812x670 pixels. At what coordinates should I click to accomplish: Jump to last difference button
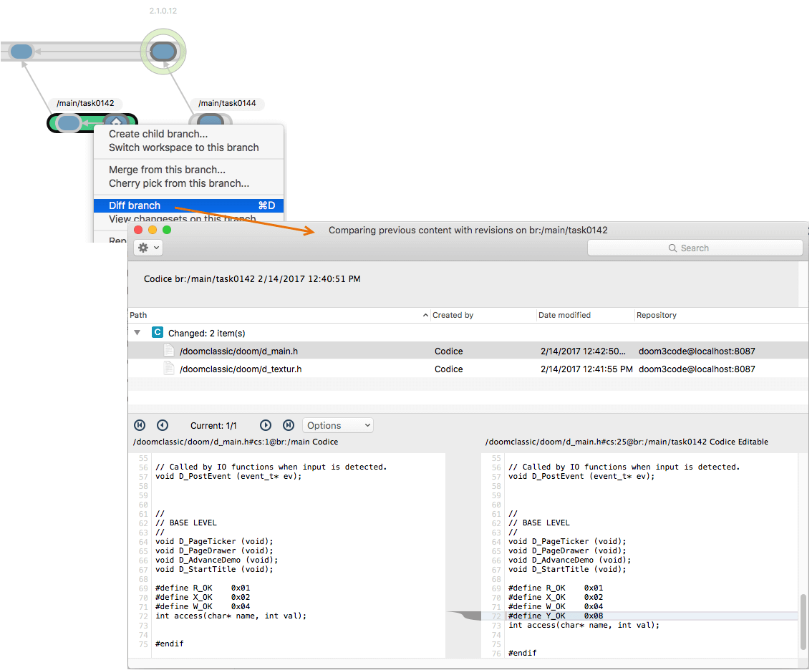tap(289, 425)
